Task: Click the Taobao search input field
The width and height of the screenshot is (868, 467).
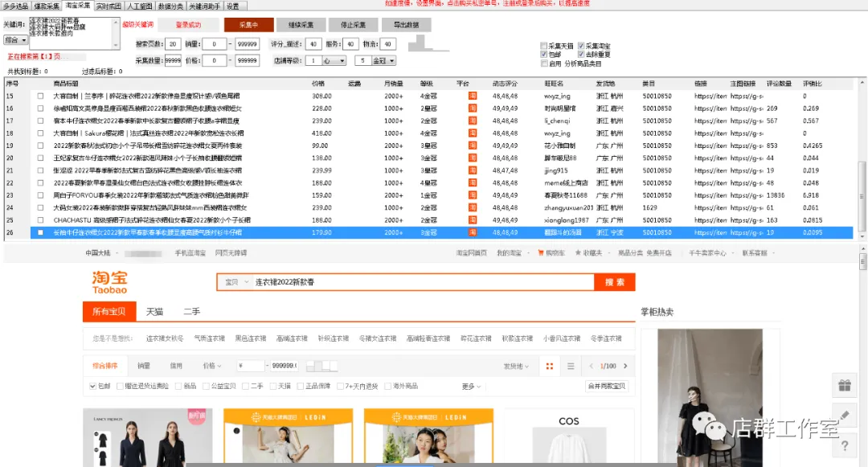Action: coord(418,282)
